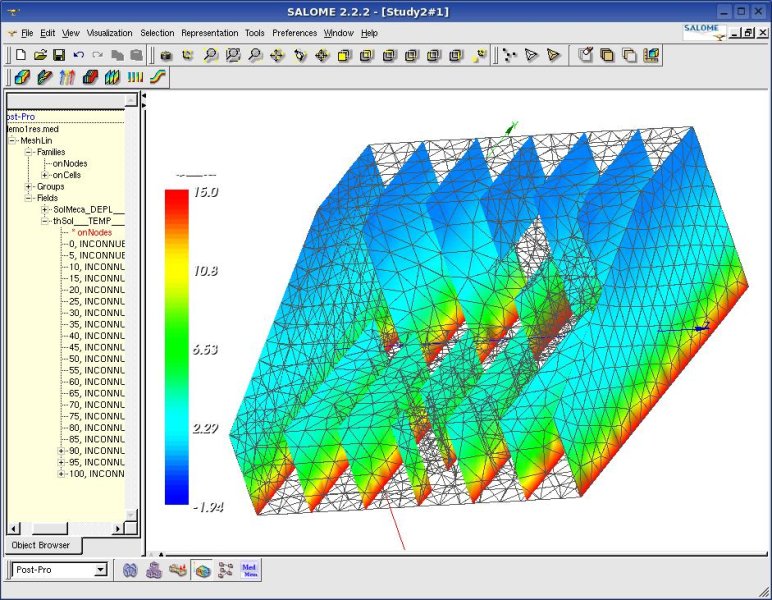
Task: Select the '0, INCONNUE' timestamp row
Action: click(x=96, y=244)
